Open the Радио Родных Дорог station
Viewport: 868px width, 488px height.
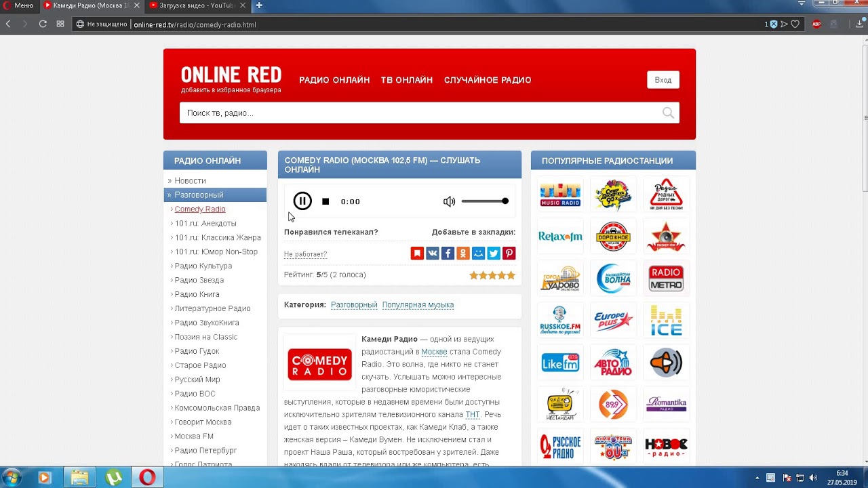point(666,195)
